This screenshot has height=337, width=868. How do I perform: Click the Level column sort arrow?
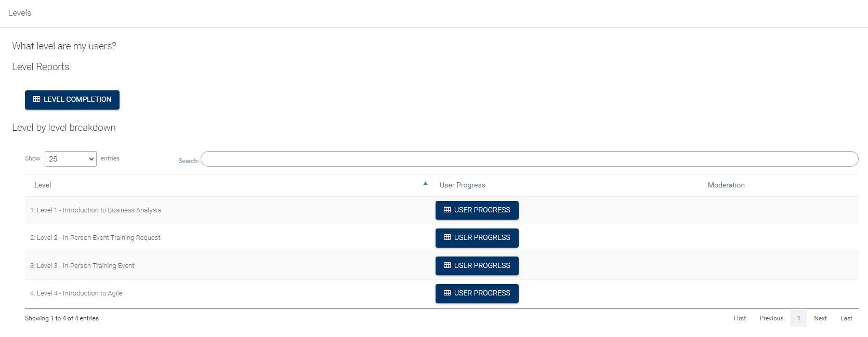425,183
